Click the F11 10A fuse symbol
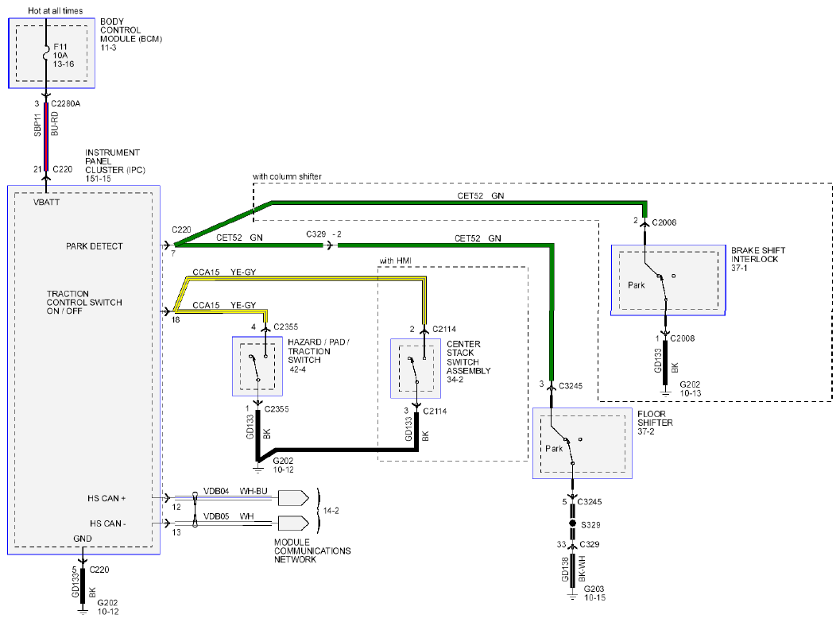Screen dimensions: 840x622 (46, 55)
